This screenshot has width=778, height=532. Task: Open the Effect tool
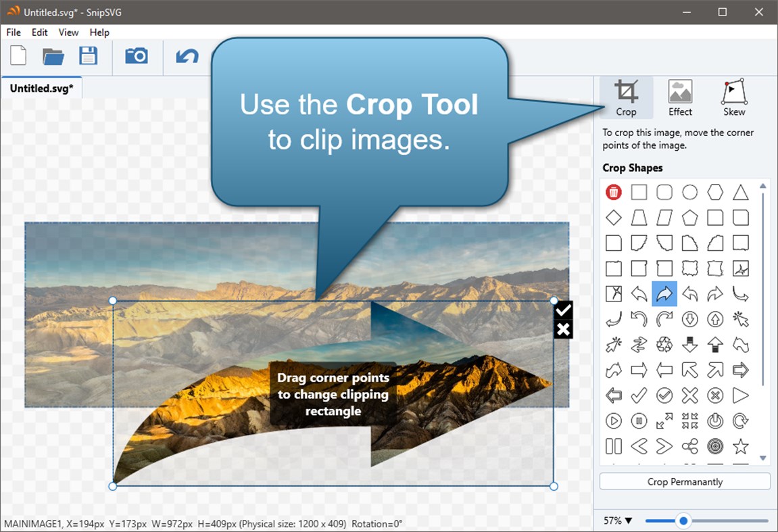(x=679, y=96)
